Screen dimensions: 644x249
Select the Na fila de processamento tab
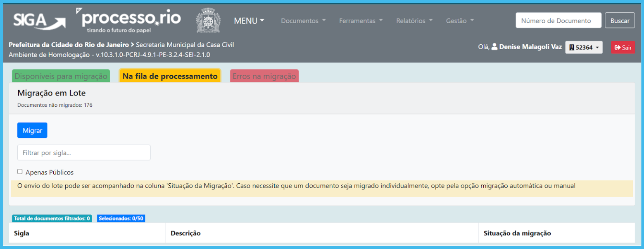pyautogui.click(x=170, y=77)
